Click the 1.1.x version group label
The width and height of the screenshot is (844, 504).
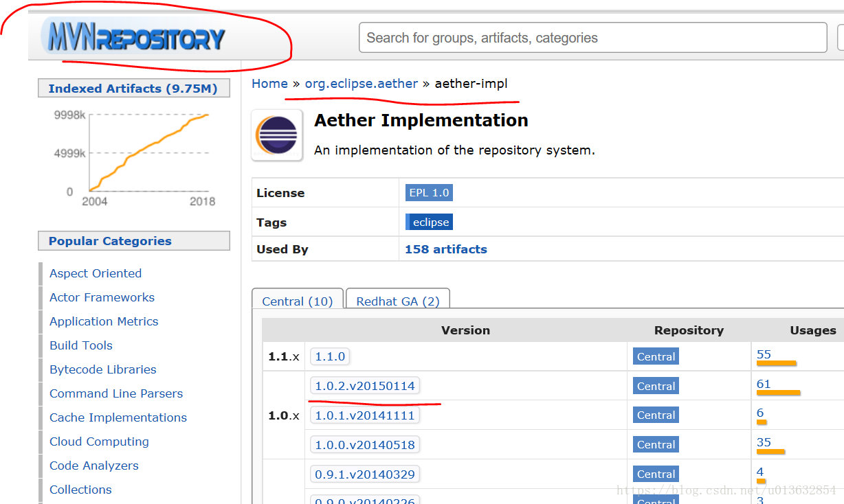(x=284, y=357)
